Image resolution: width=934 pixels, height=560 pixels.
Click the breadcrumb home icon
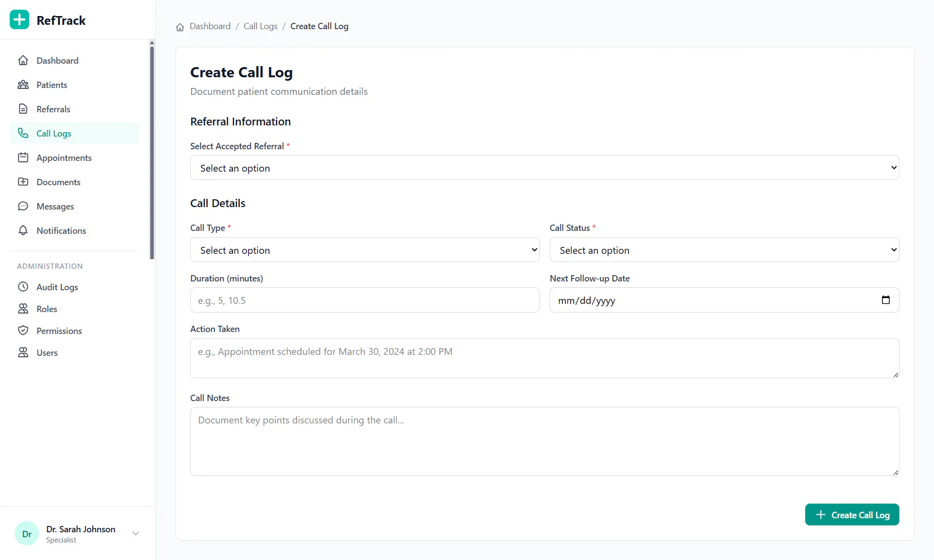click(x=180, y=27)
